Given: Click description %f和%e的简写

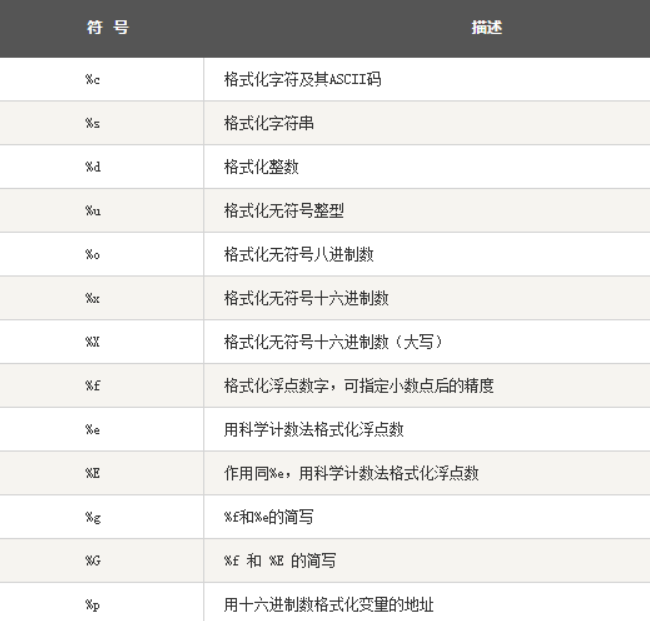Looking at the screenshot, I should point(269,517).
